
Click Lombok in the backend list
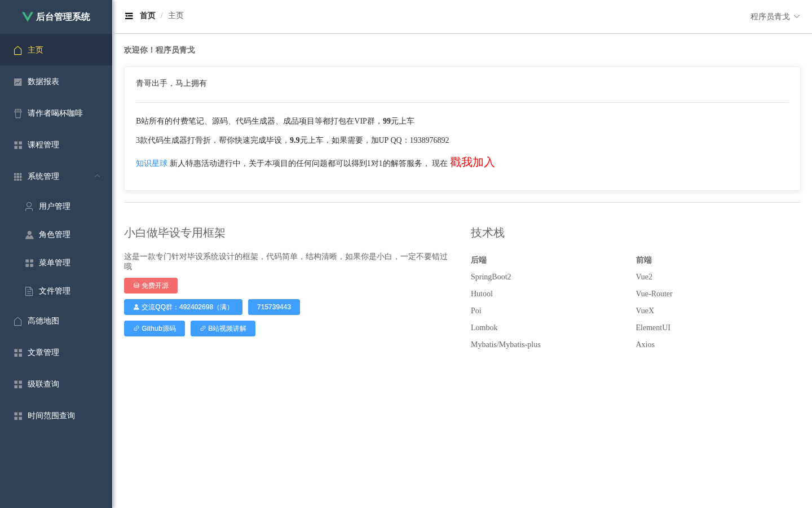(x=484, y=327)
